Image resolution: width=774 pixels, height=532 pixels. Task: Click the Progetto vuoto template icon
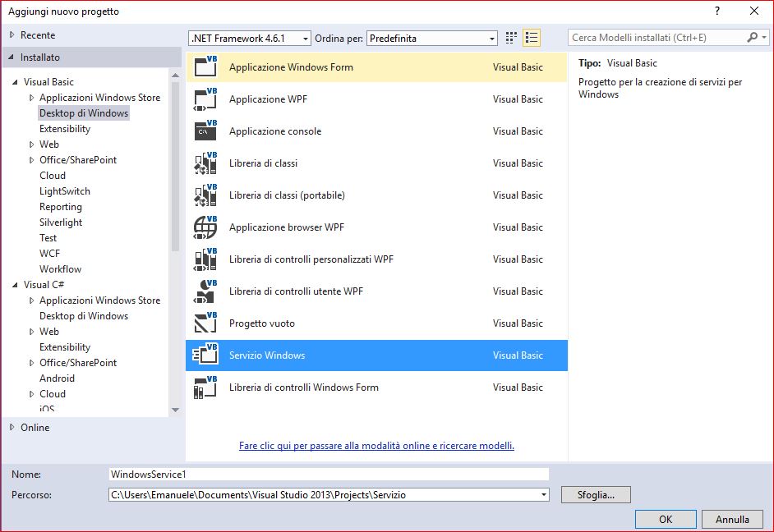(x=205, y=323)
